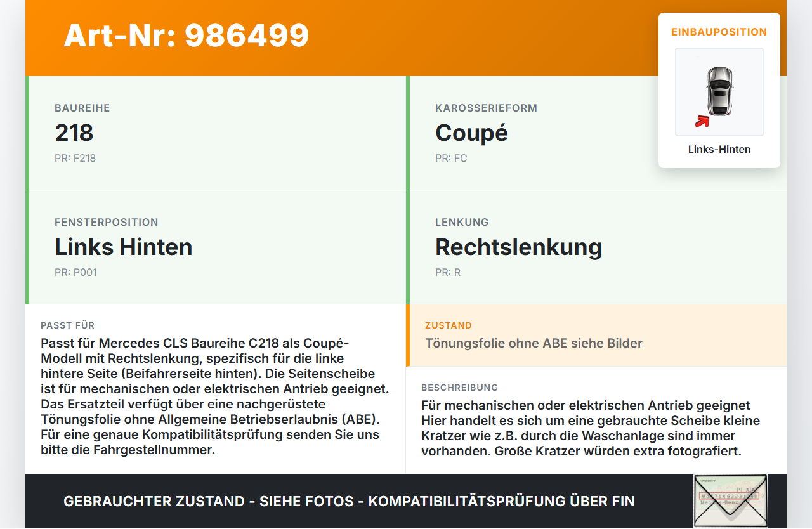
Task: Click the Lenkung Rechtslenkung card
Action: 596,247
